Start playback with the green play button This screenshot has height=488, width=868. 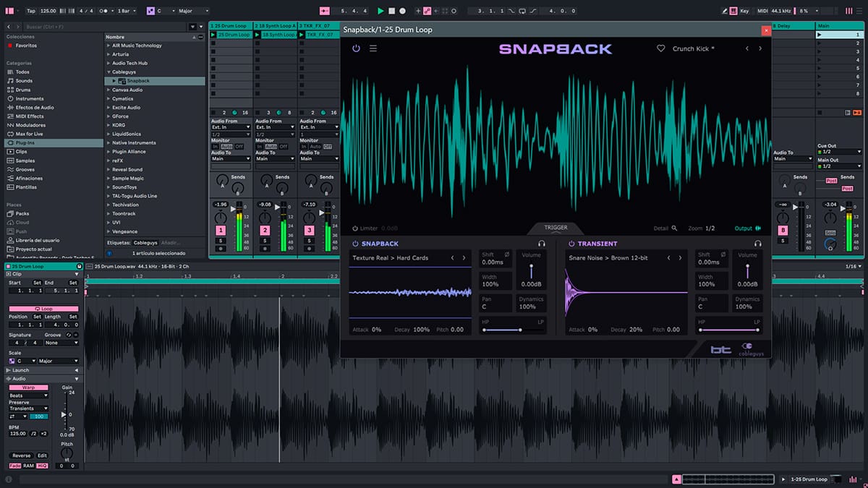[x=381, y=11]
